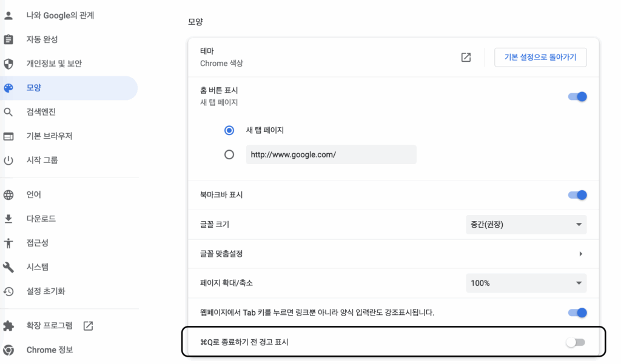Open the 글꼴 크기 dropdown
Image resolution: width=621 pixels, height=364 pixels.
pos(526,225)
